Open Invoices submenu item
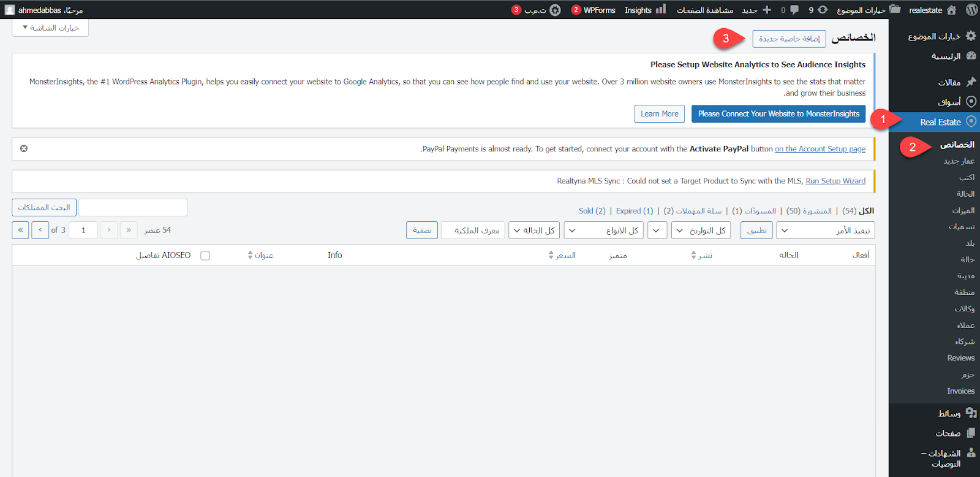This screenshot has height=477, width=980. tap(960, 391)
